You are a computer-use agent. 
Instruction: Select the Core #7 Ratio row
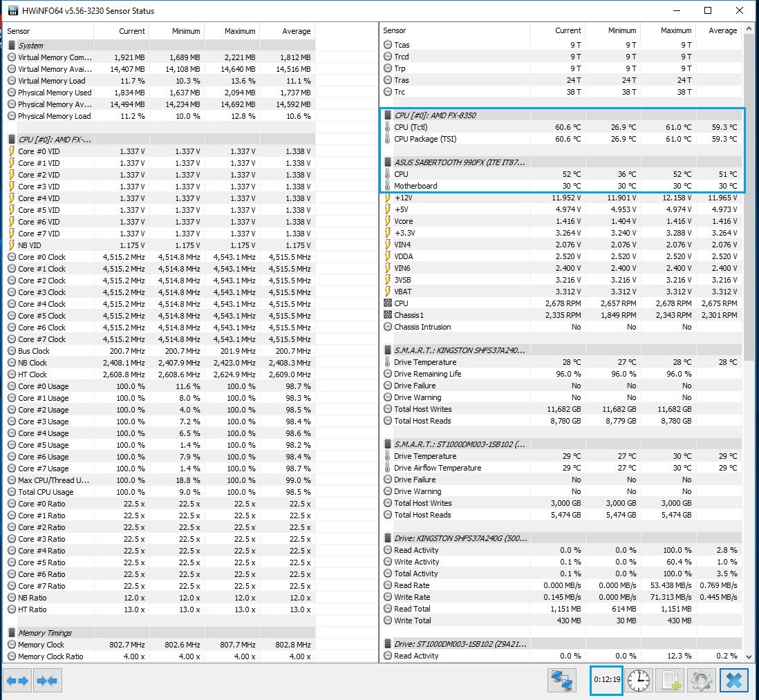(x=161, y=586)
